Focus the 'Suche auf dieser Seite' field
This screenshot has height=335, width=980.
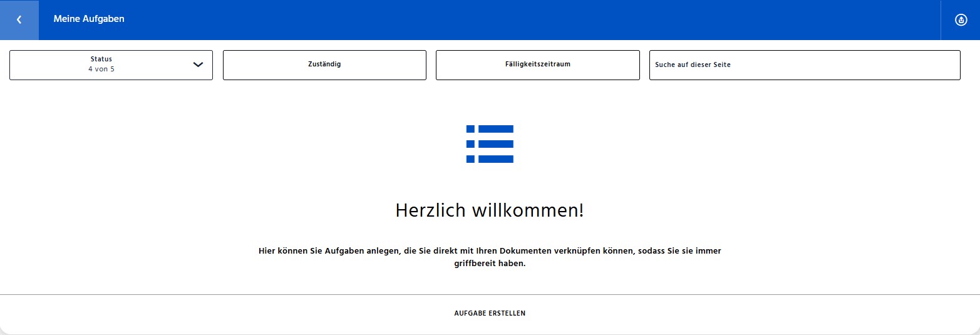[805, 65]
